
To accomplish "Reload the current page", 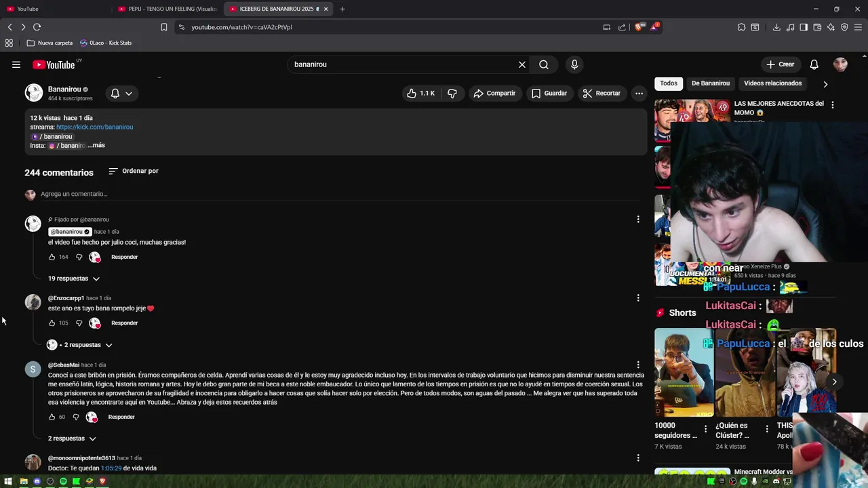I will tap(37, 27).
